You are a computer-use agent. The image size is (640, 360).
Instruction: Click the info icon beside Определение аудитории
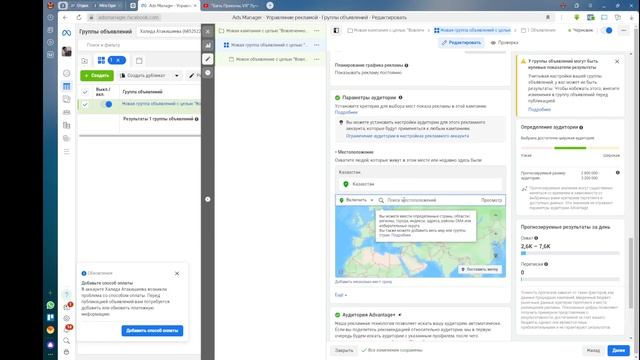581,127
